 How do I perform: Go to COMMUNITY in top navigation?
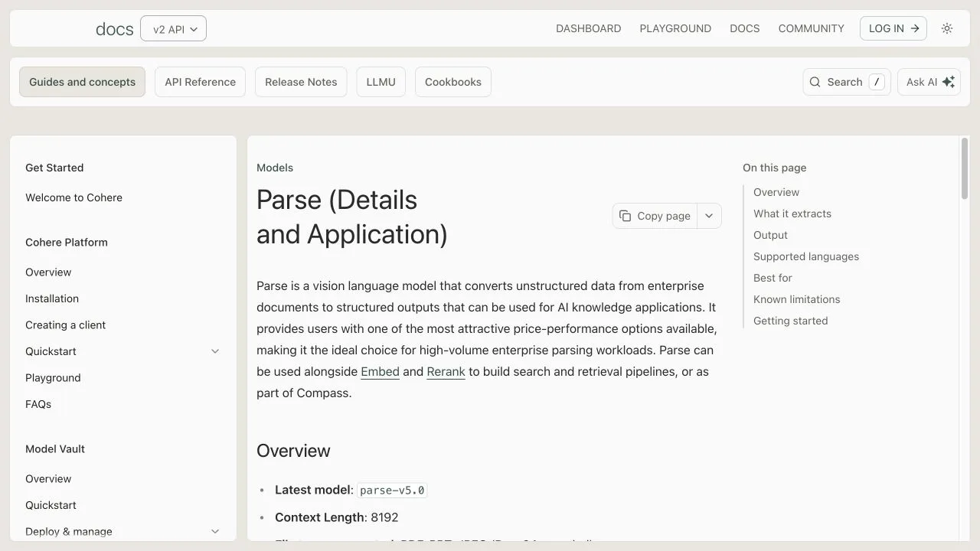click(811, 28)
